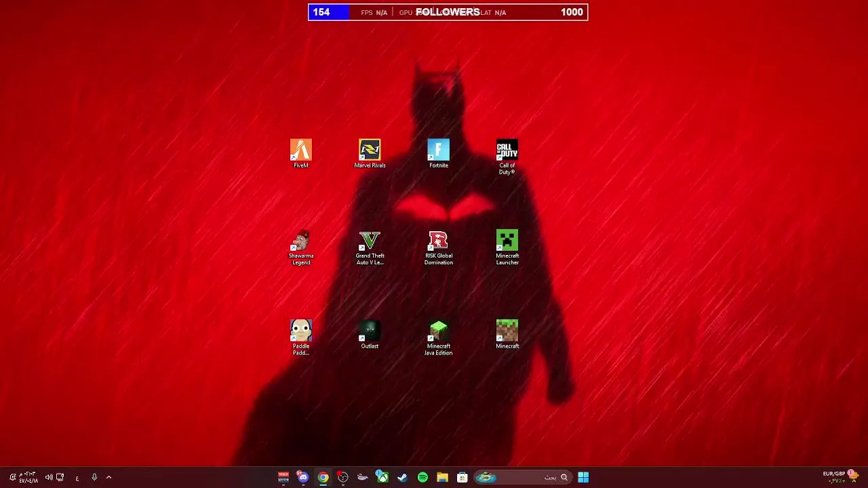Viewport: 868px width, 488px height.
Task: Click the taskbar search box
Action: point(522,477)
